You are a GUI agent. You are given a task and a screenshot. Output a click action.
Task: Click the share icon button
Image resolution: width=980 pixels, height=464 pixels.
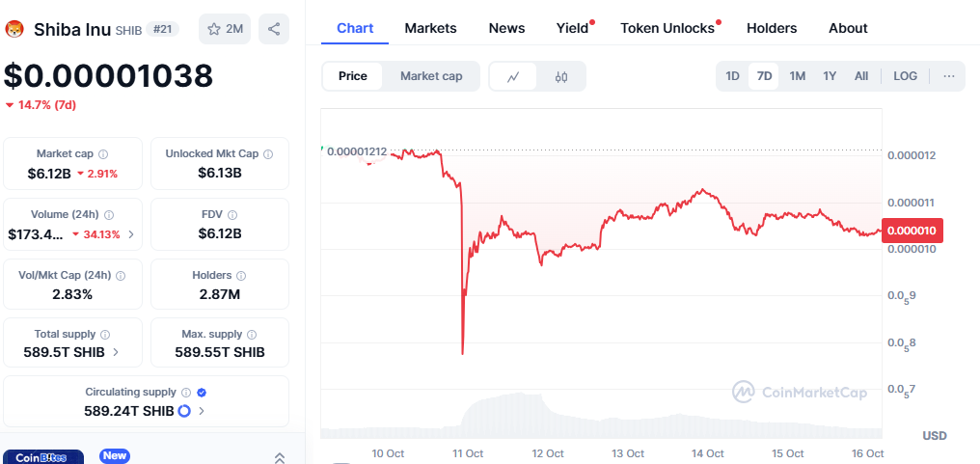(274, 29)
